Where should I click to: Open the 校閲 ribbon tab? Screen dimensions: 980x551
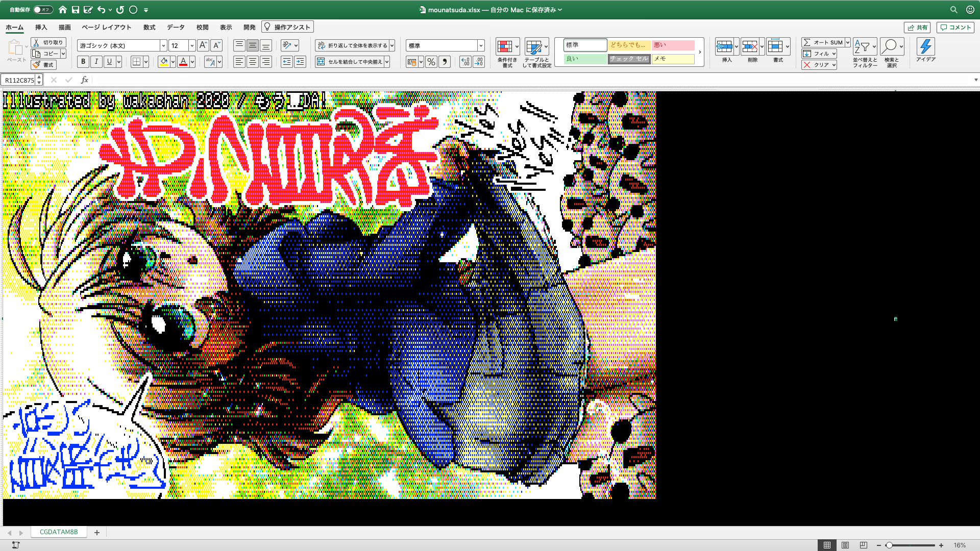click(203, 28)
